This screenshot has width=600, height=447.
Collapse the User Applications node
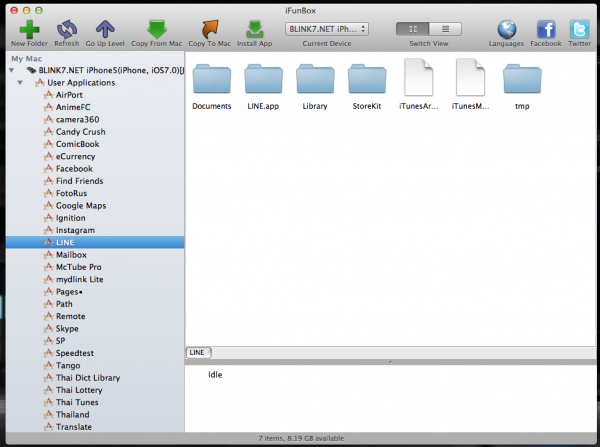(x=20, y=83)
